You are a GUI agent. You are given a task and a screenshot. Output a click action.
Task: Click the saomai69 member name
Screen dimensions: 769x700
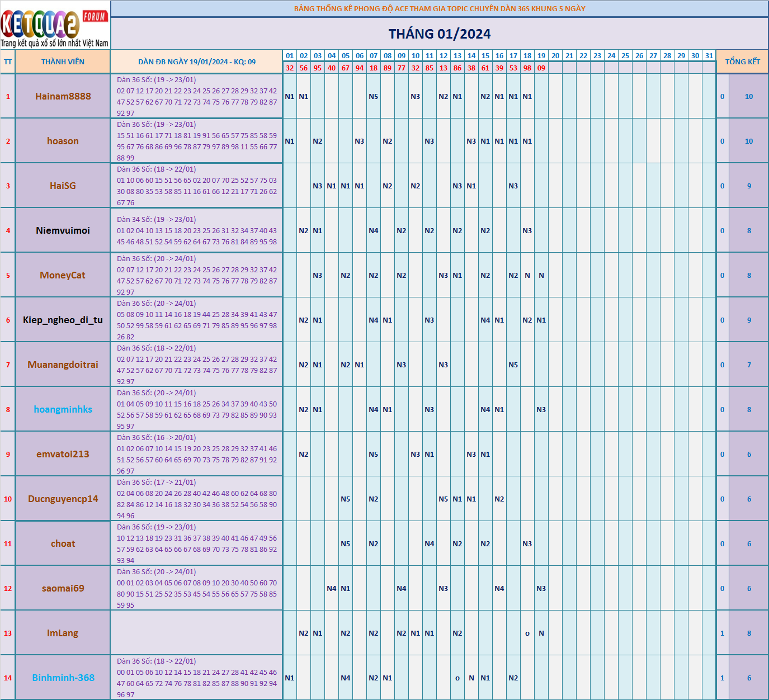click(x=63, y=588)
